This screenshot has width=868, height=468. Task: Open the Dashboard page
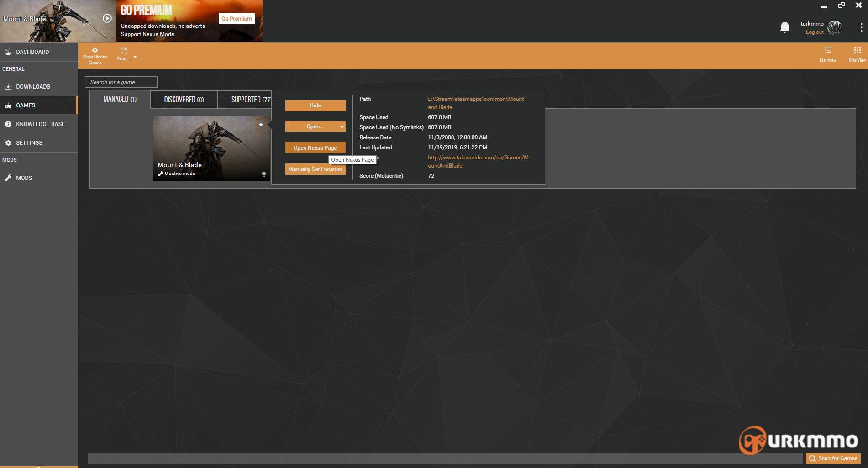tap(39, 52)
